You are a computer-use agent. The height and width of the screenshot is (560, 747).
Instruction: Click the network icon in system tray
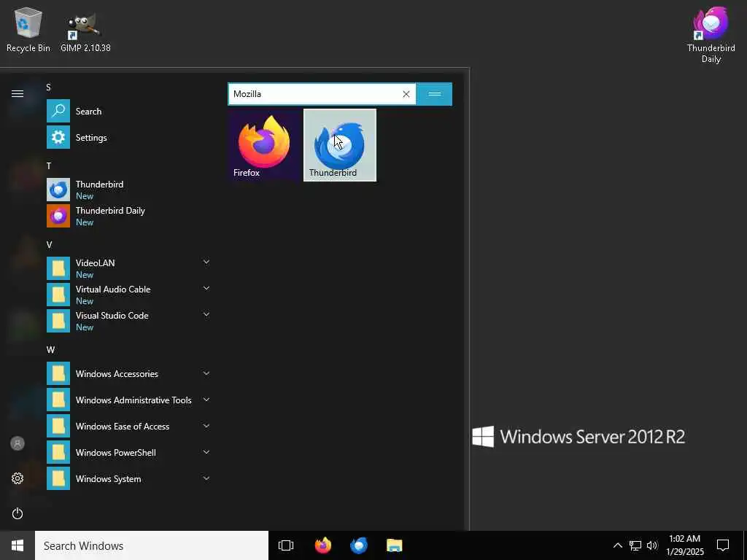coord(635,545)
